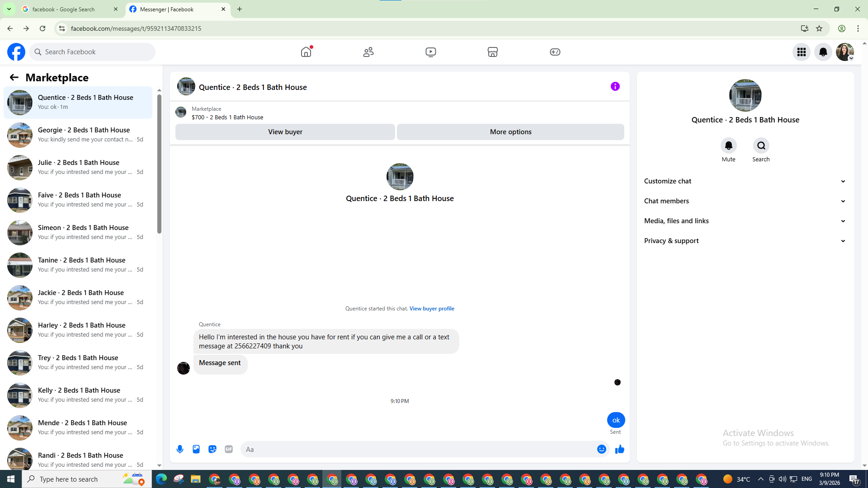This screenshot has height=488, width=868.
Task: Open the Notifications bell icon
Action: [x=823, y=52]
